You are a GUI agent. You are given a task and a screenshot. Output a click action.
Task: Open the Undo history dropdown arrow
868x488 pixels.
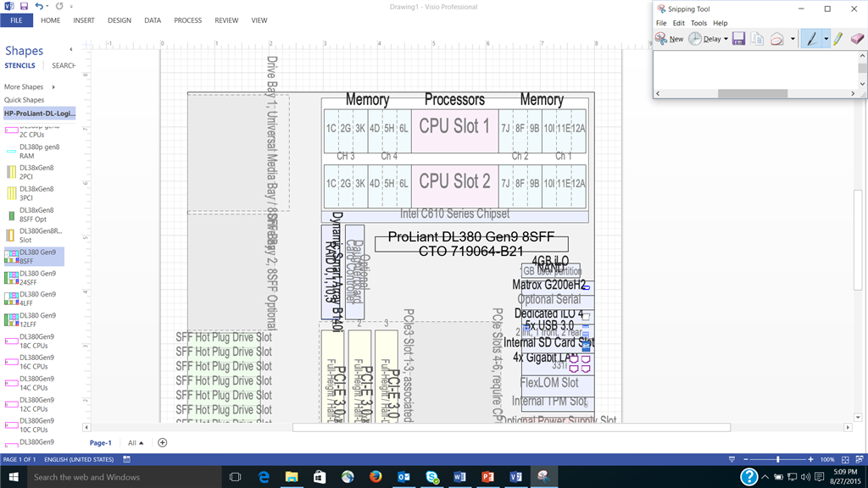pyautogui.click(x=47, y=7)
